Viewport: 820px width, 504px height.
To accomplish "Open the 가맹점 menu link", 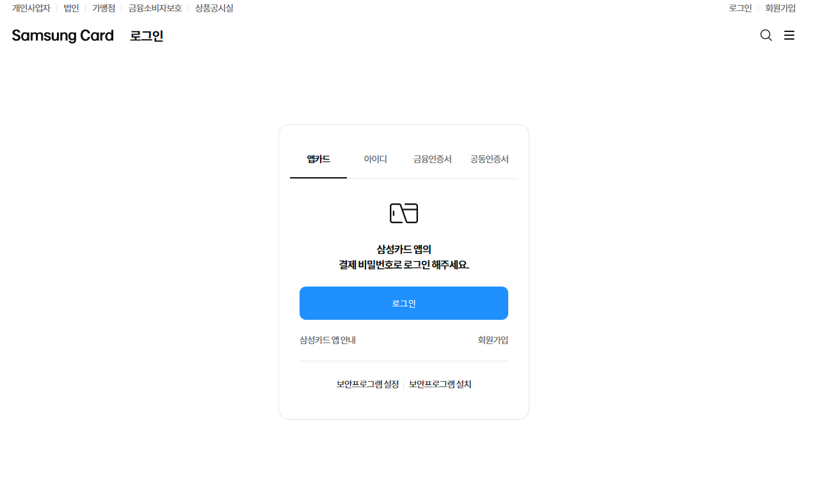I will point(103,8).
